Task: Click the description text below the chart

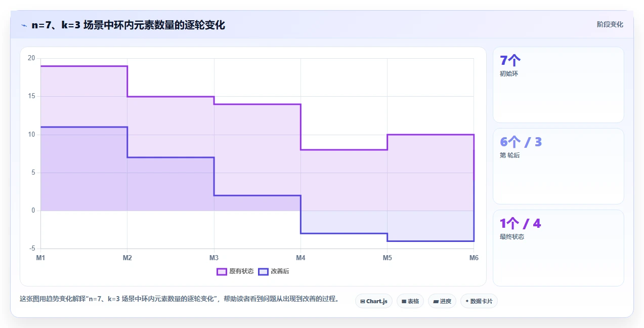Action: 179,299
